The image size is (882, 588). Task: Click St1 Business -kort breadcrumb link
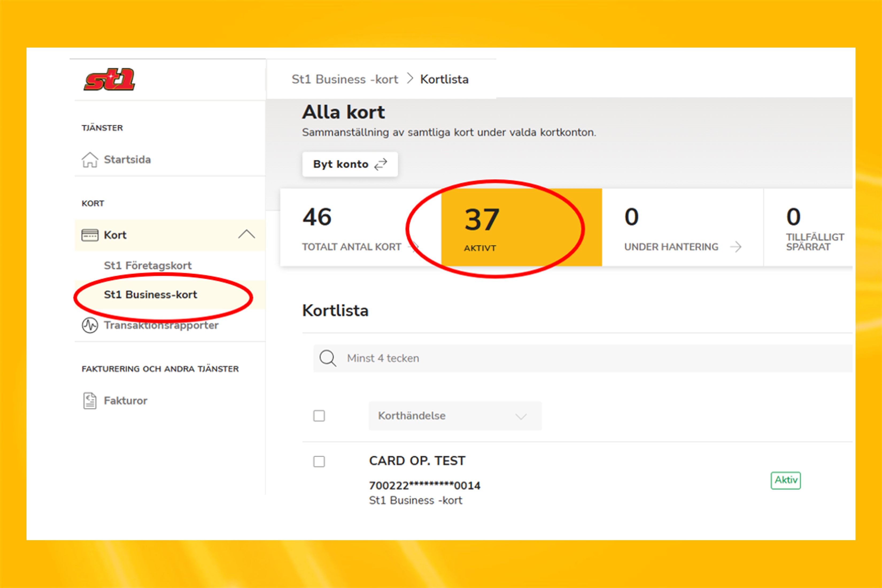pyautogui.click(x=345, y=79)
